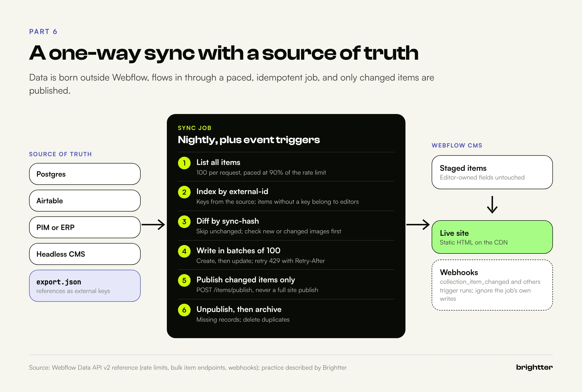Viewport: 582px width, 392px height.
Task: Click the 'Nightly, plus event triggers' heading
Action: [x=249, y=140]
